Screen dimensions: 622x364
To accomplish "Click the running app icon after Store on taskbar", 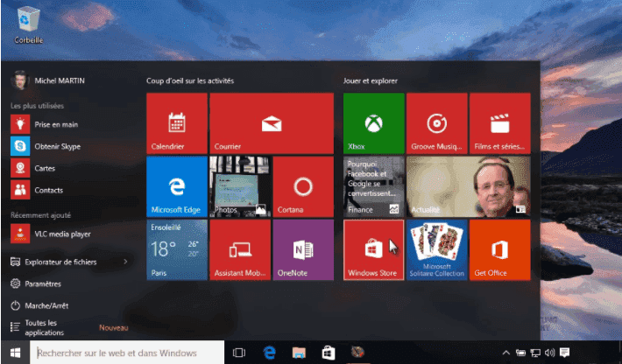I will 357,353.
